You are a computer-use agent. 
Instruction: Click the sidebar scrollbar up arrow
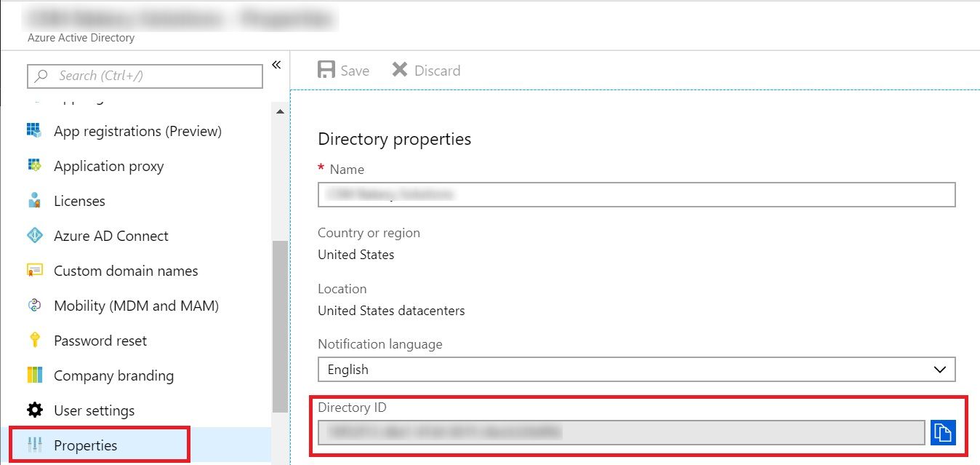pos(280,111)
